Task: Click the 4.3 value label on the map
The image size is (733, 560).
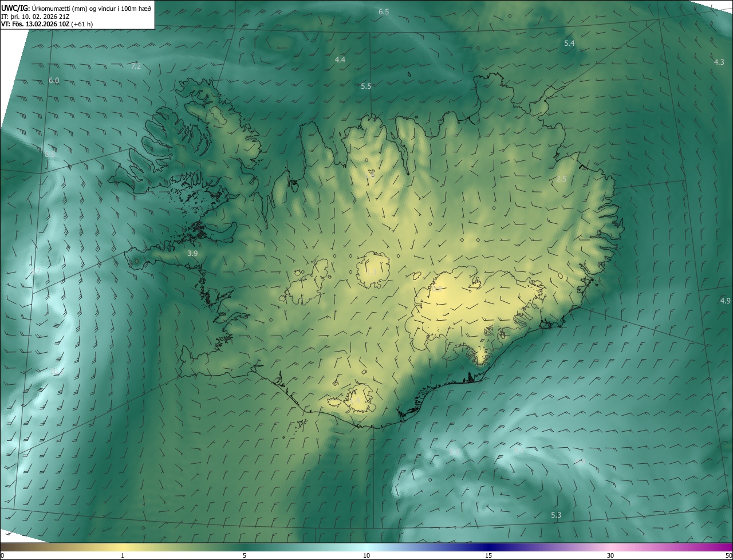Action: 719,62
